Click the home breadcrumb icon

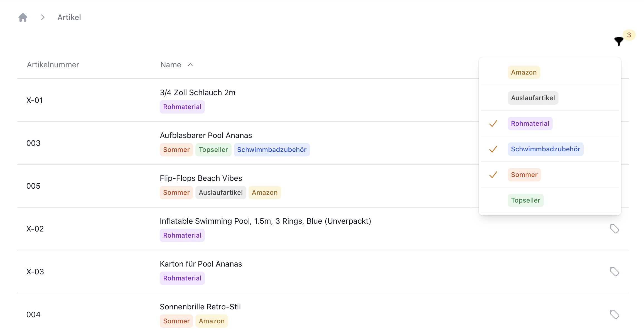pyautogui.click(x=23, y=17)
